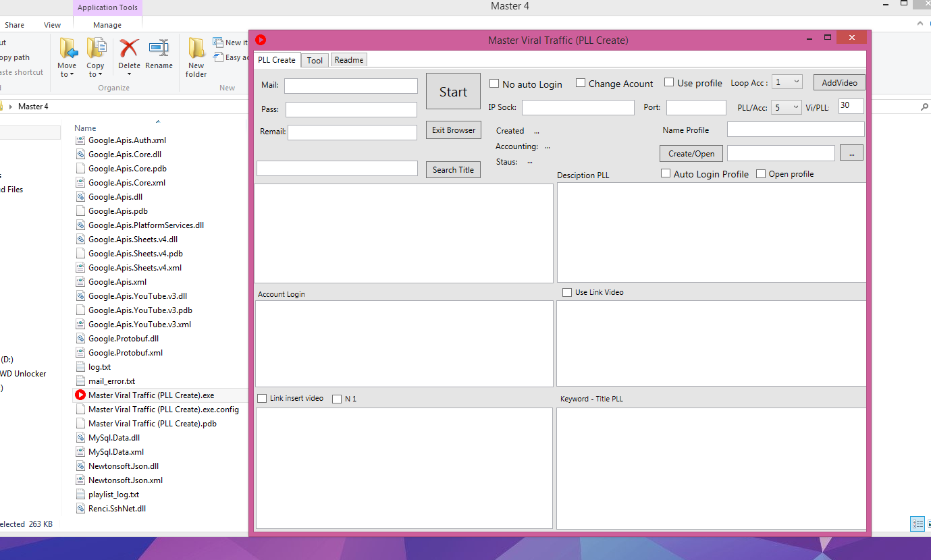Enable the Link insert video checkbox
931x560 pixels.
262,398
